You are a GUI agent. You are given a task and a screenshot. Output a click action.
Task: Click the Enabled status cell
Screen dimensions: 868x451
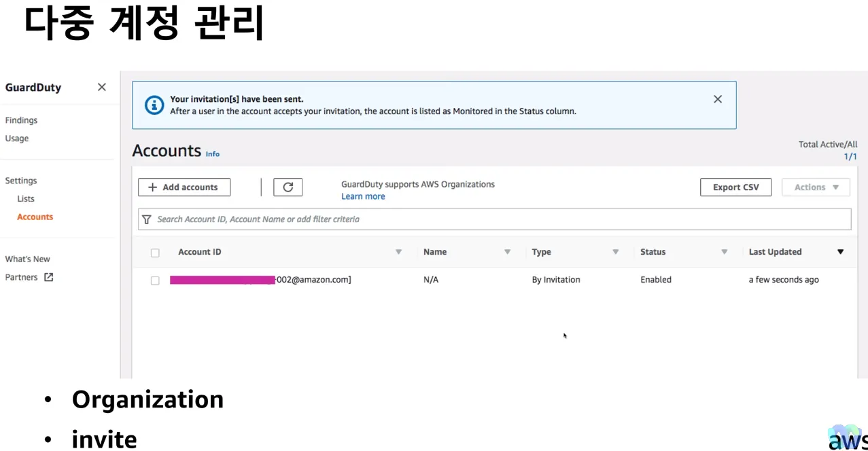656,280
